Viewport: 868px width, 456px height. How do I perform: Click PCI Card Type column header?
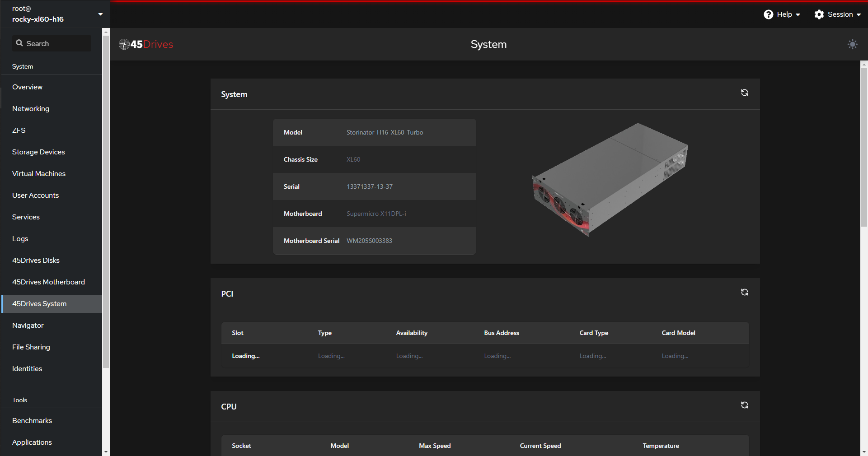[594, 333]
